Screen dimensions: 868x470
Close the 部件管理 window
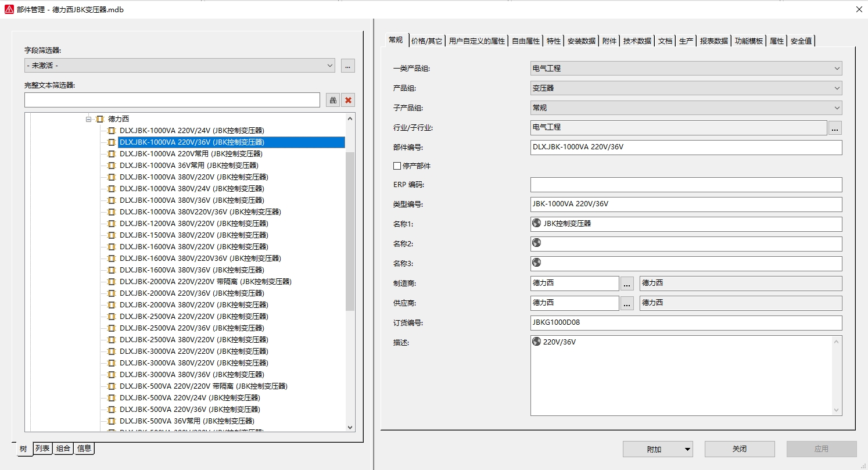tap(859, 9)
